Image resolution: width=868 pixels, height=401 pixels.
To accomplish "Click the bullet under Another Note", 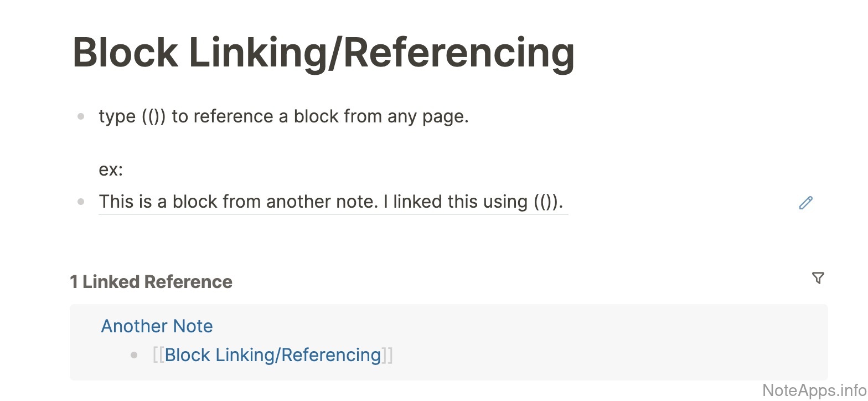I will [133, 355].
